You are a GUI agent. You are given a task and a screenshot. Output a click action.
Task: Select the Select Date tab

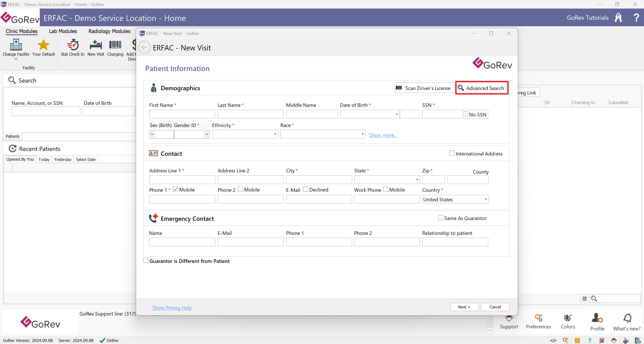tap(86, 160)
